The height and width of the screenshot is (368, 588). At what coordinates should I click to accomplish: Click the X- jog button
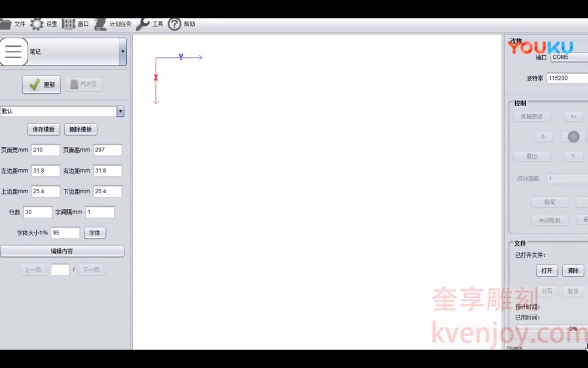543,137
